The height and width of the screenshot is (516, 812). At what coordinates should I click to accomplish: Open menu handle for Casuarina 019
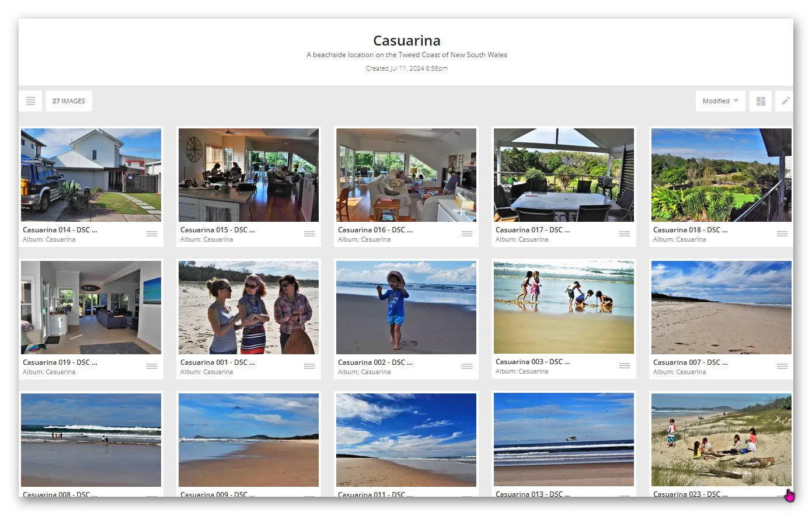click(152, 366)
